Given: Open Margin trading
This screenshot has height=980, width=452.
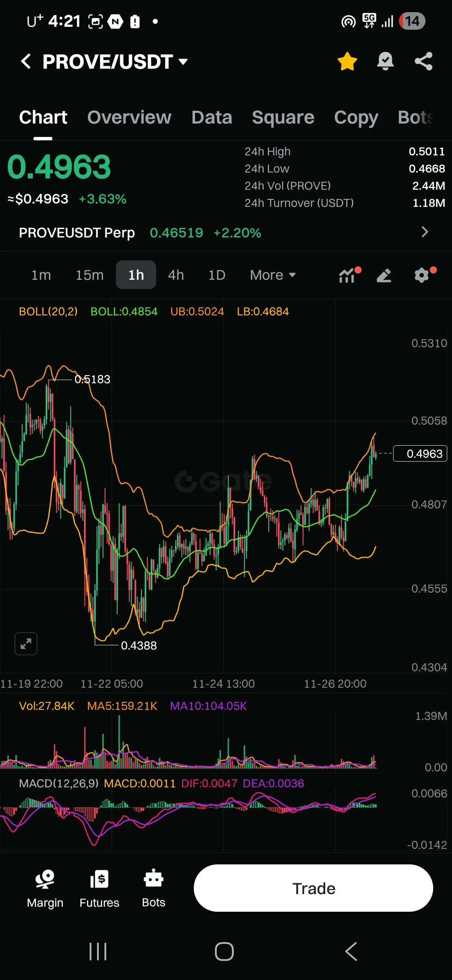Looking at the screenshot, I should point(45,888).
